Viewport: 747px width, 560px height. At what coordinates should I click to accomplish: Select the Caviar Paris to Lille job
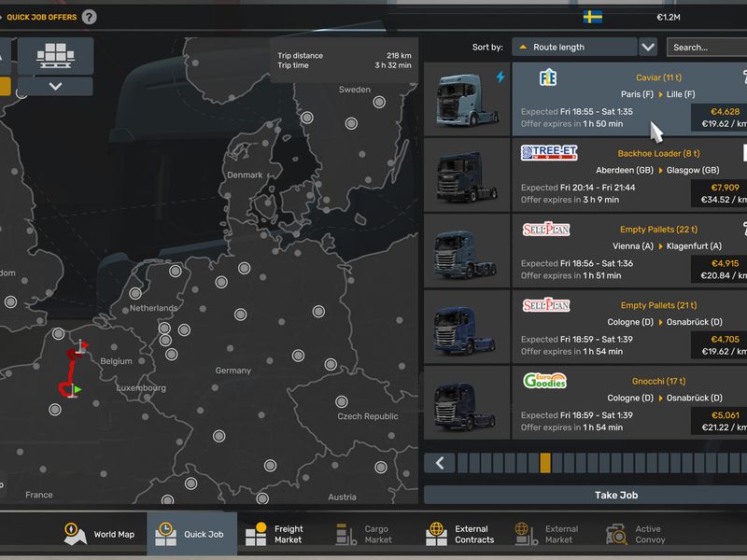coord(629,99)
